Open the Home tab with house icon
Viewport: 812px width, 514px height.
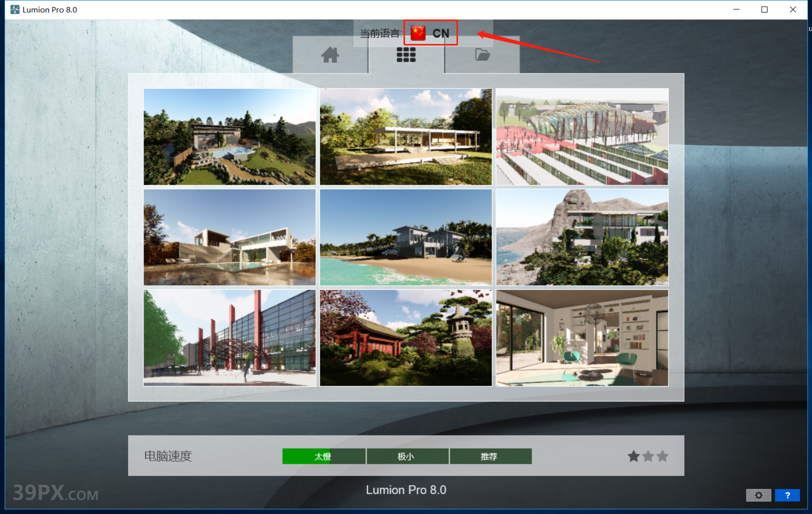coord(330,55)
